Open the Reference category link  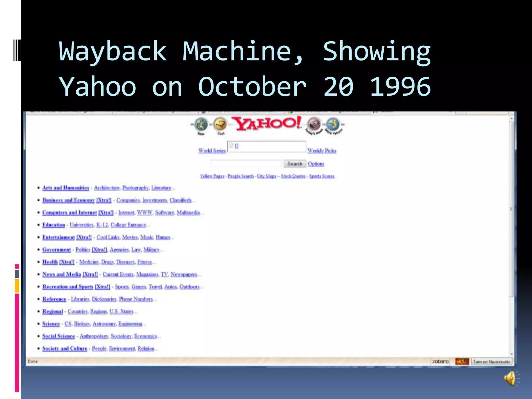pos(54,299)
